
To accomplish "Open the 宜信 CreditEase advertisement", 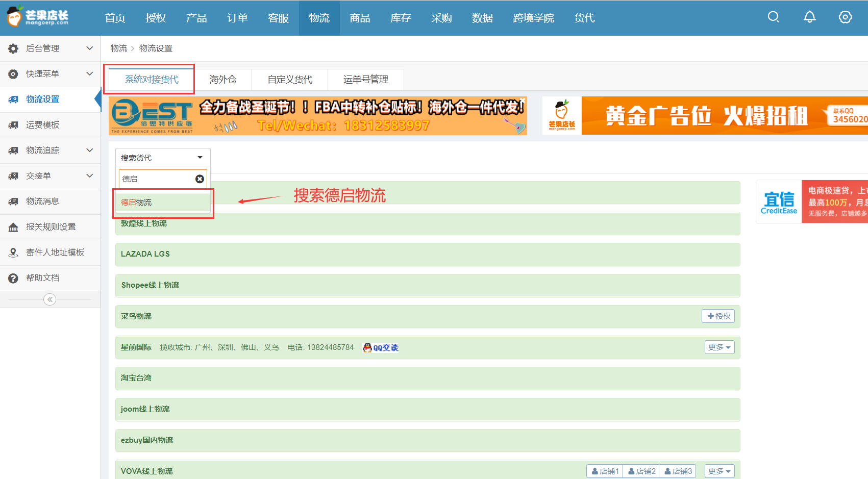I will pos(812,201).
